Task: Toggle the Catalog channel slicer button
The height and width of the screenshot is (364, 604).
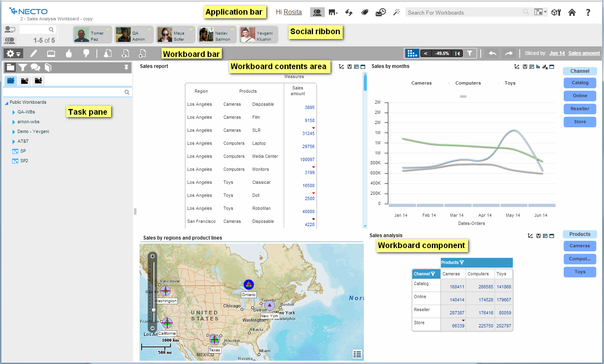Action: point(580,83)
